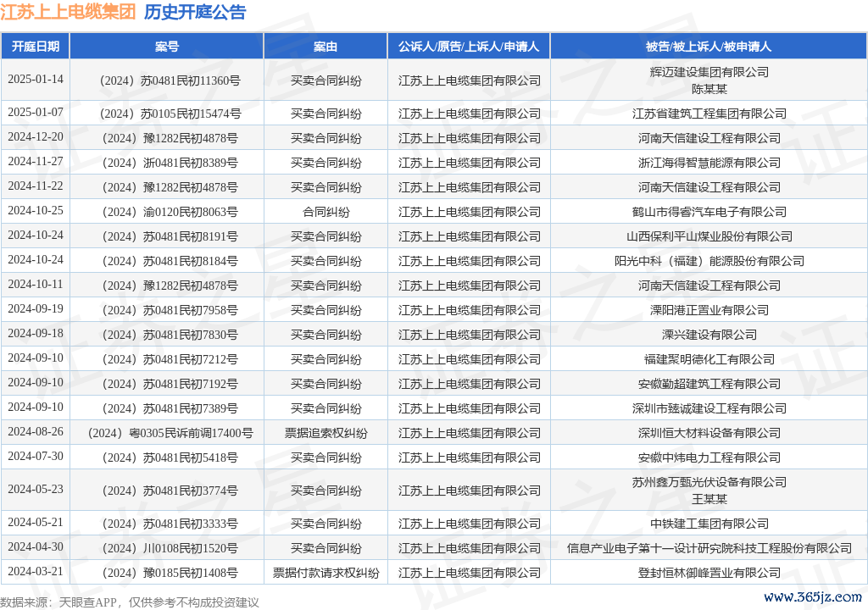This screenshot has height=610, width=868.
Task: Click case number 渝0120民初8063号
Action: pos(170,212)
